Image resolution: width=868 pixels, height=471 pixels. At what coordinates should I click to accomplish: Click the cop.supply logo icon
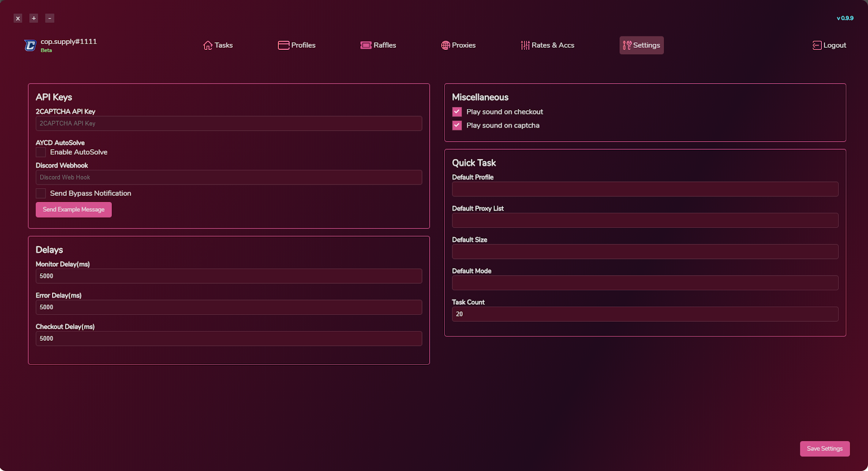click(30, 46)
